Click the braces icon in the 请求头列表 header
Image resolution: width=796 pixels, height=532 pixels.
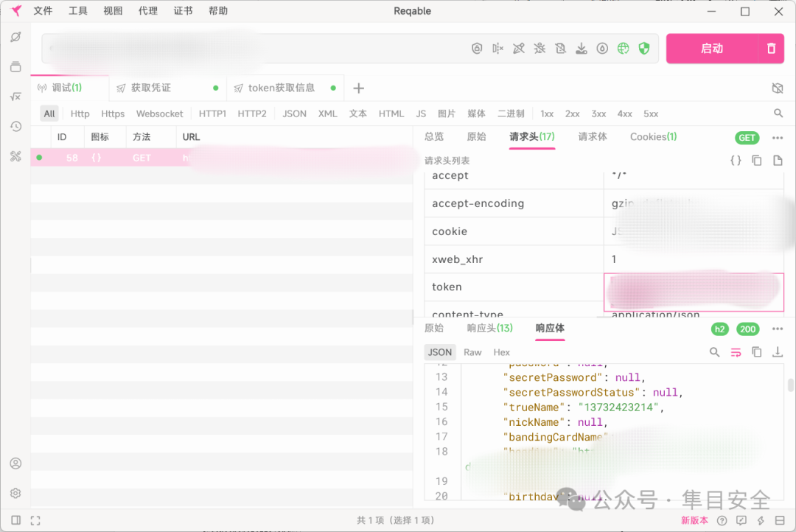736,161
